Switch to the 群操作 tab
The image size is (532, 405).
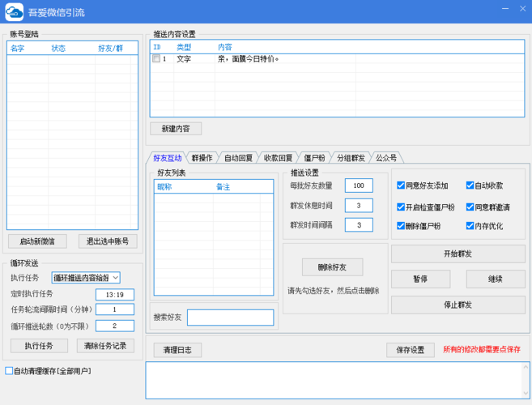(202, 158)
